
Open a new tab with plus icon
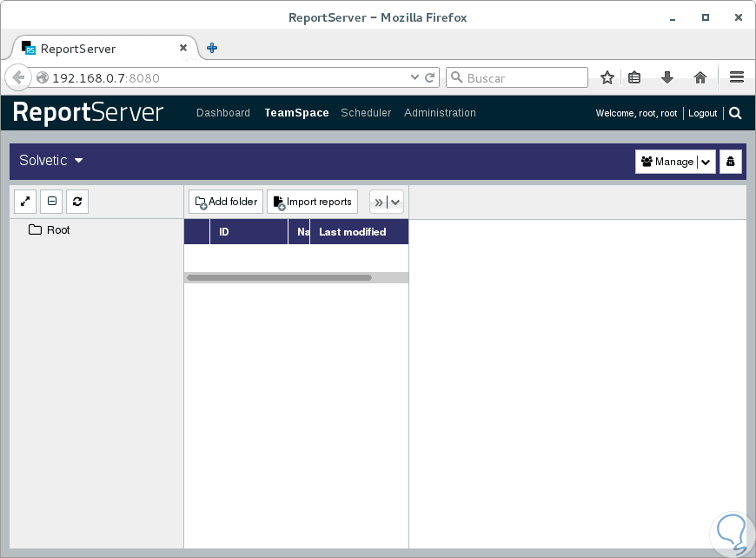pyautogui.click(x=212, y=48)
